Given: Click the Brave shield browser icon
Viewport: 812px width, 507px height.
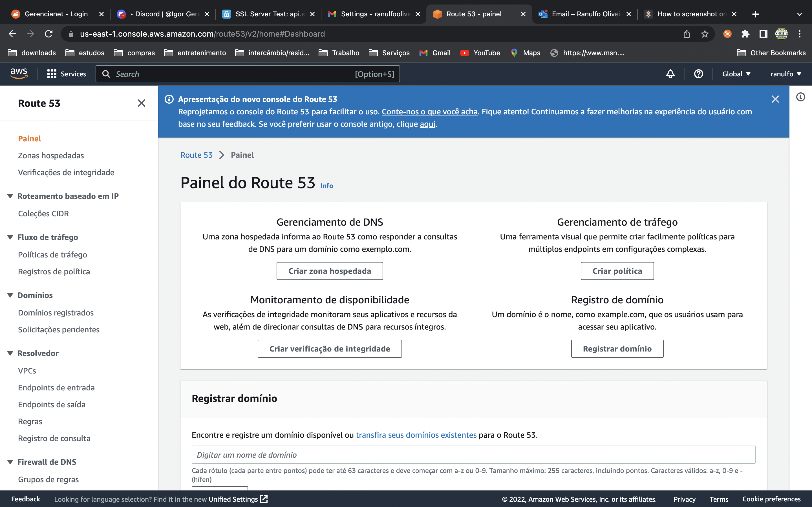Looking at the screenshot, I should [727, 33].
